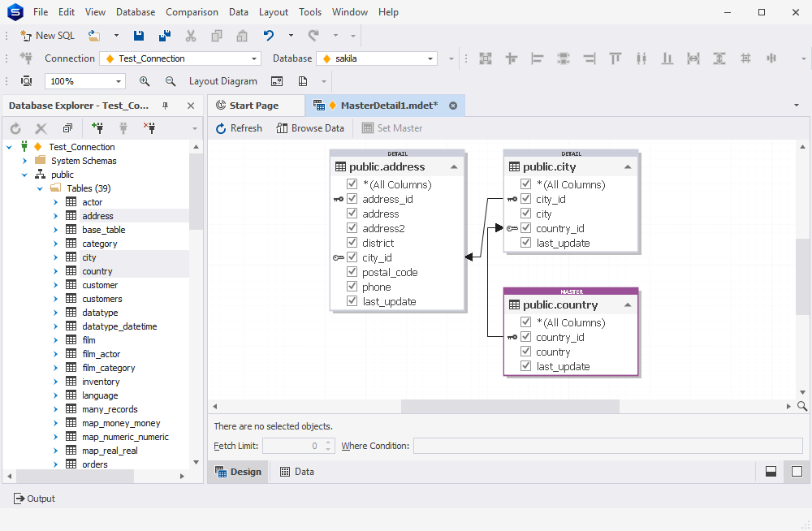Click the delete X icon in Database Explorer
This screenshot has height=531, width=812.
pos(41,128)
